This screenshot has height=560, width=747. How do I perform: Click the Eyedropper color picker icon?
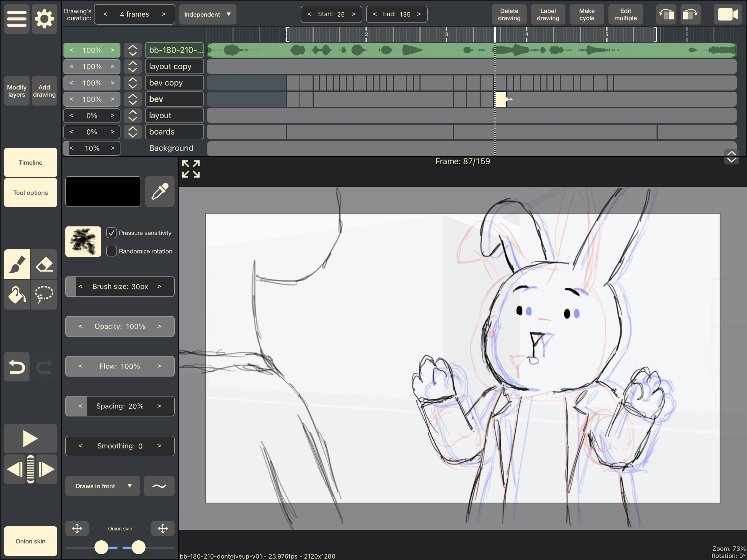[160, 191]
